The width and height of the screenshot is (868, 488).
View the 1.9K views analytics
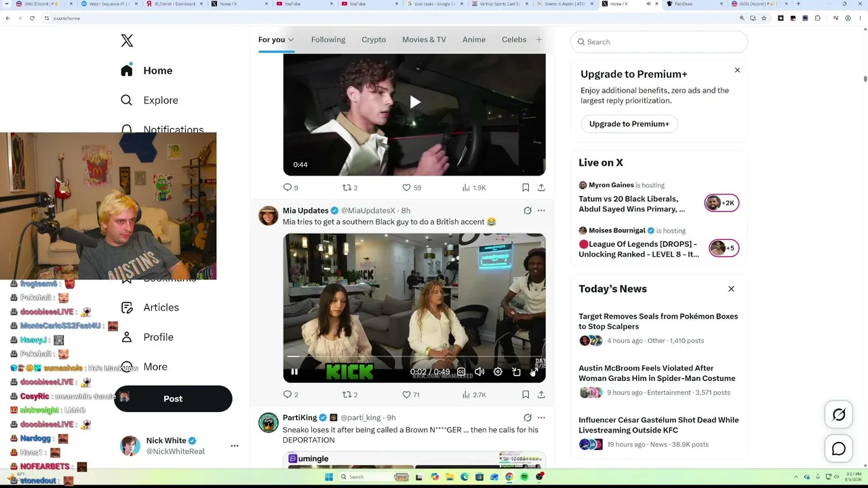click(x=473, y=188)
